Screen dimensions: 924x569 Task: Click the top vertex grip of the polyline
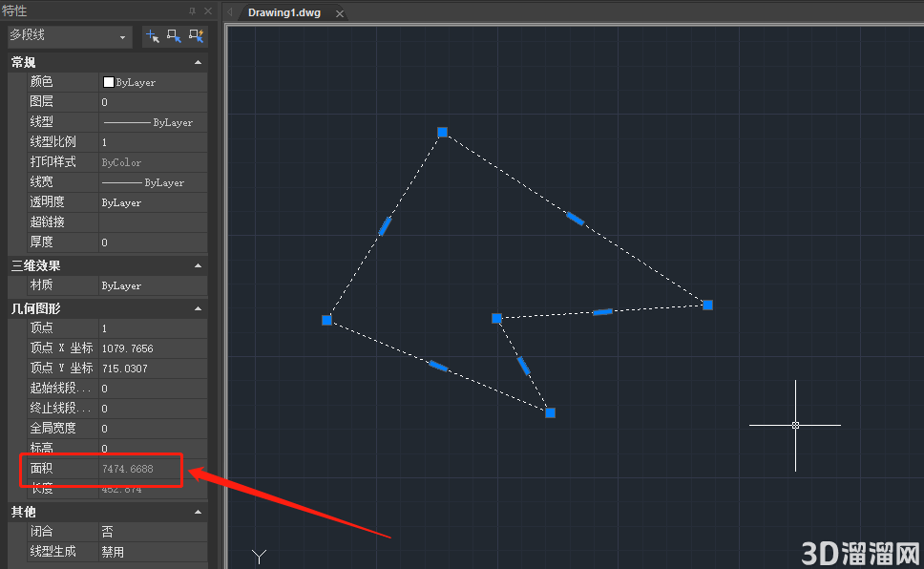[x=443, y=132]
